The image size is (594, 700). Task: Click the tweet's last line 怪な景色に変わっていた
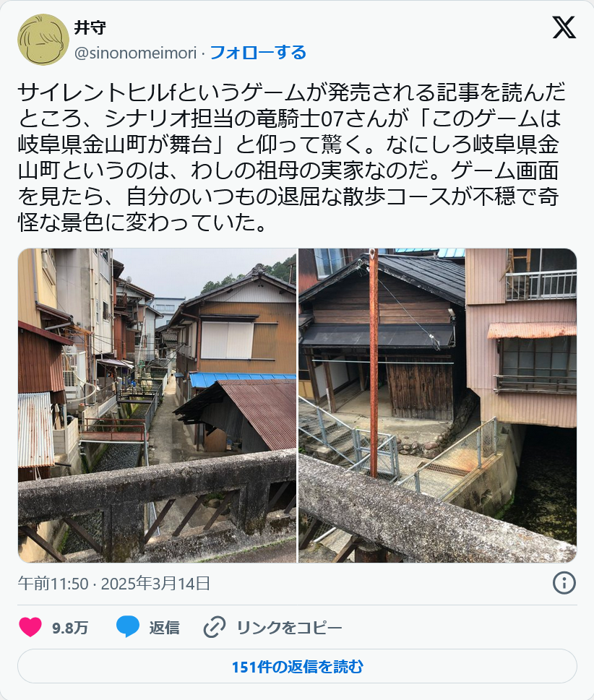142,222
